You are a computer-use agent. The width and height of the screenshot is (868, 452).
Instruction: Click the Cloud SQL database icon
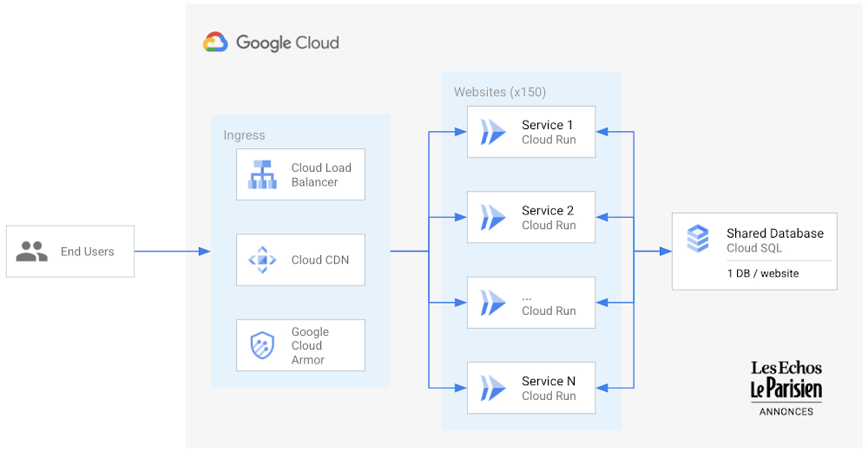pyautogui.click(x=698, y=239)
